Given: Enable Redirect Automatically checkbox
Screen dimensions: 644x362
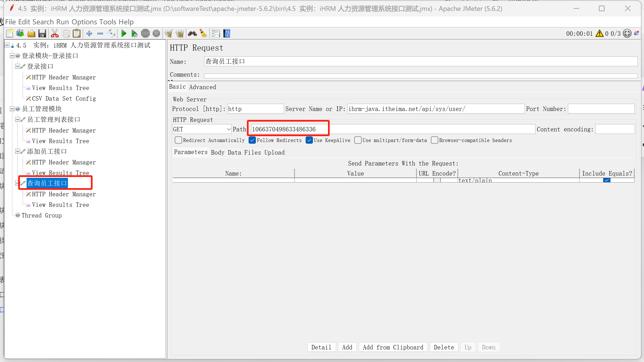Looking at the screenshot, I should point(178,140).
